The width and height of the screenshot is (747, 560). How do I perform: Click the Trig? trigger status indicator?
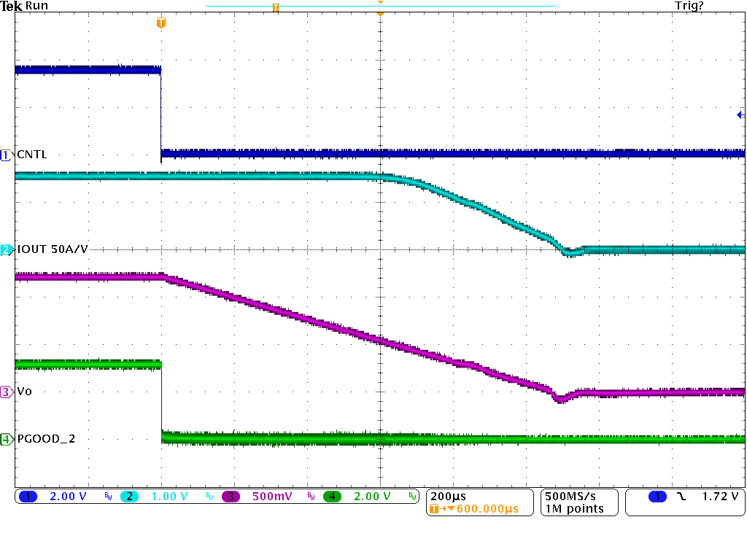689,6
